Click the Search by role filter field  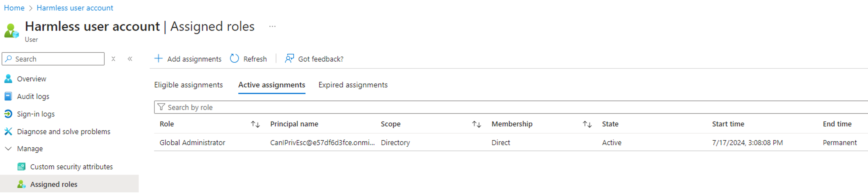(x=511, y=107)
